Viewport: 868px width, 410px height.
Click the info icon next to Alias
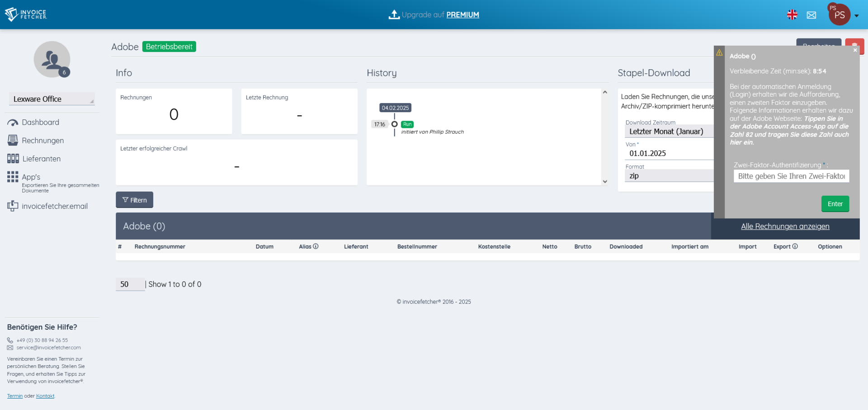pyautogui.click(x=316, y=246)
